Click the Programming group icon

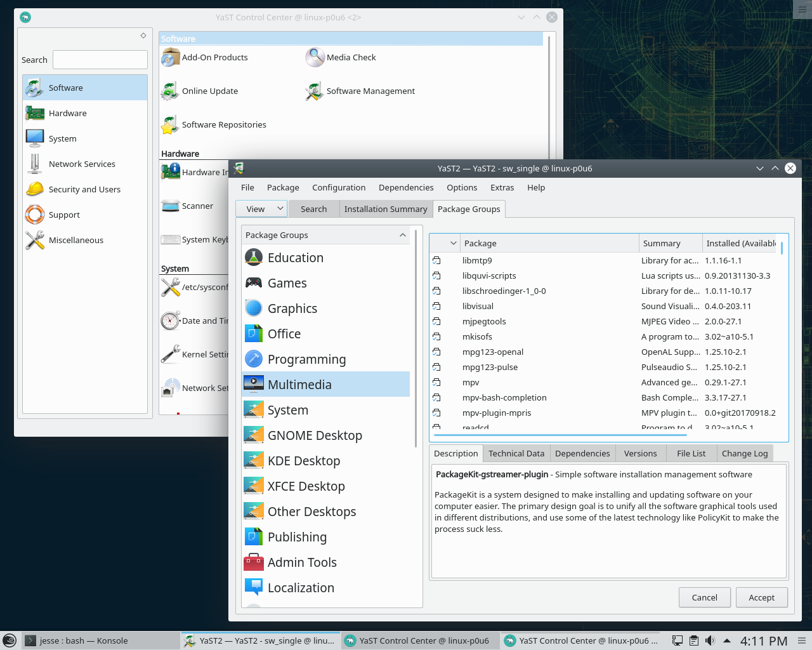[254, 359]
